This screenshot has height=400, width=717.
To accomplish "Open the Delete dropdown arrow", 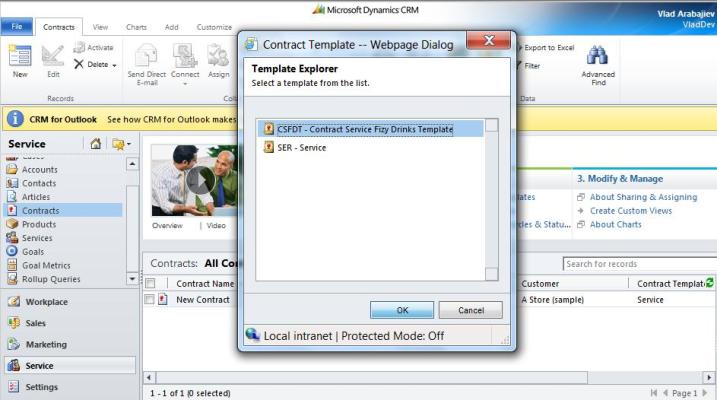I will pyautogui.click(x=114, y=65).
